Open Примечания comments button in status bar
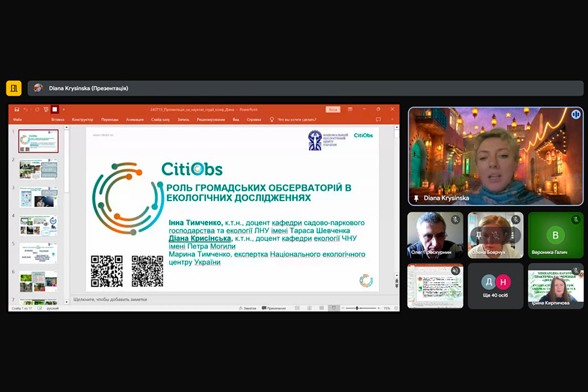The width and height of the screenshot is (588, 392). point(274,308)
